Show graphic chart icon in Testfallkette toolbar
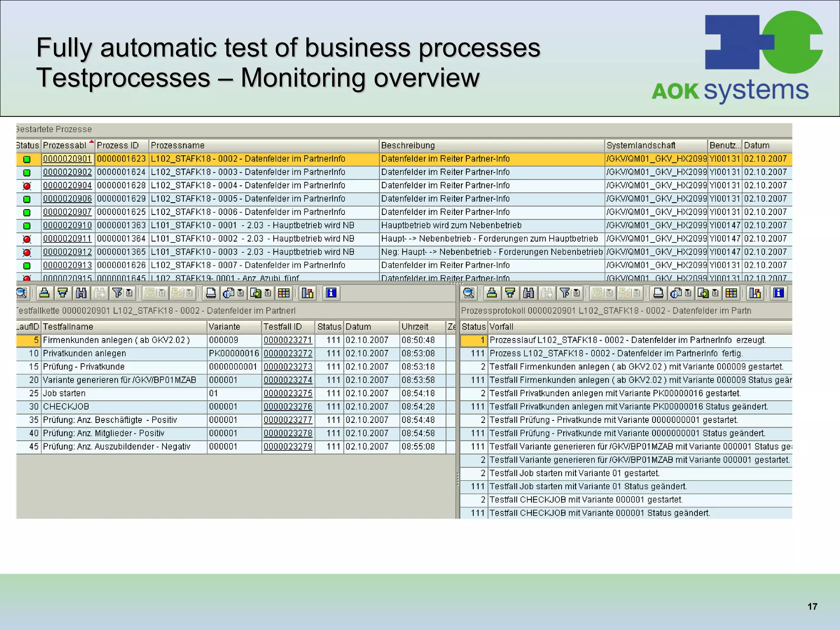Screen dimensions: 840x630 307,293
